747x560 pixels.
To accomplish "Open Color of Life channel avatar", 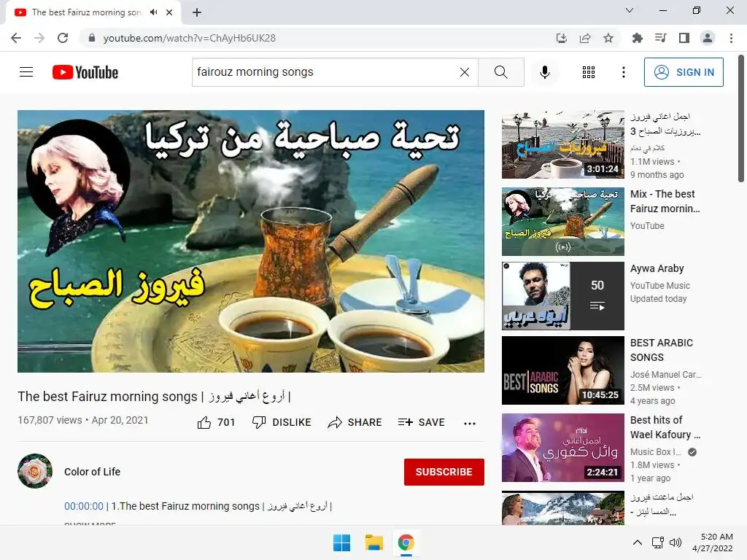I will pos(35,471).
